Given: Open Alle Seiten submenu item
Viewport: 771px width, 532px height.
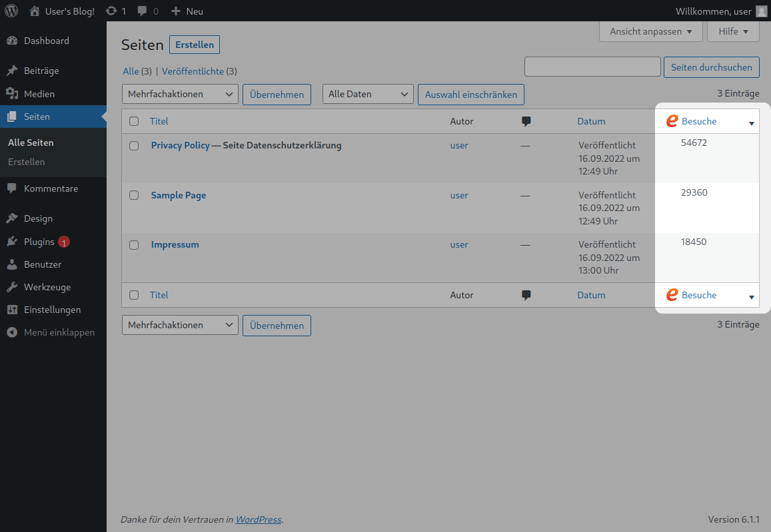Looking at the screenshot, I should (31, 142).
